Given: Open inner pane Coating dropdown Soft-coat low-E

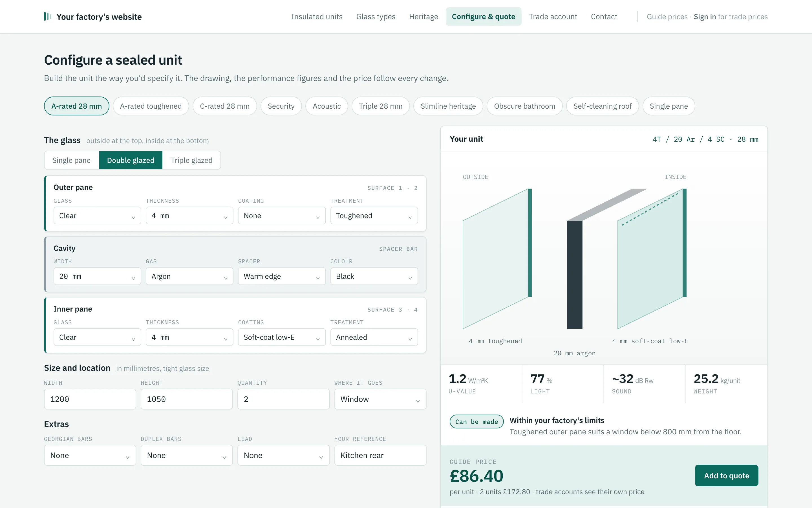Looking at the screenshot, I should [x=282, y=337].
